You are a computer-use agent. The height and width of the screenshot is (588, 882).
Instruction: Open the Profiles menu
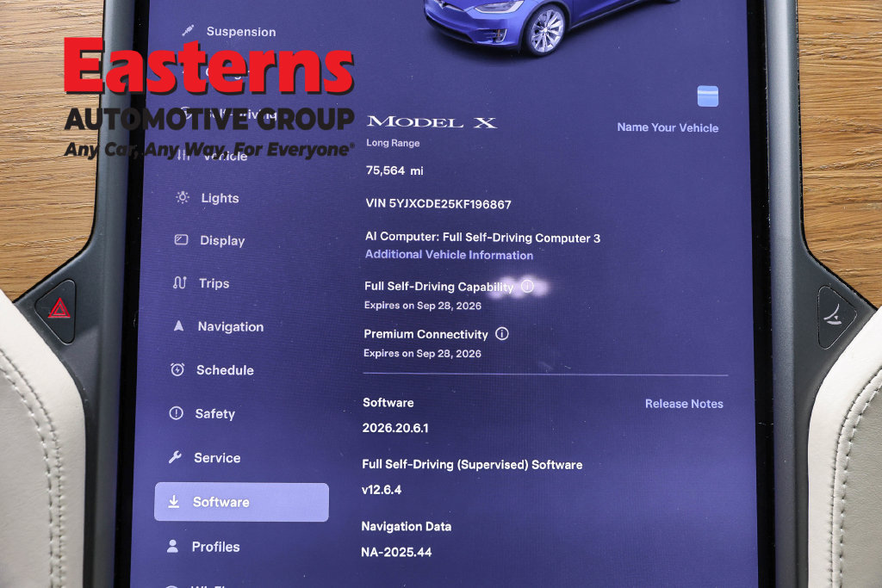[215, 547]
